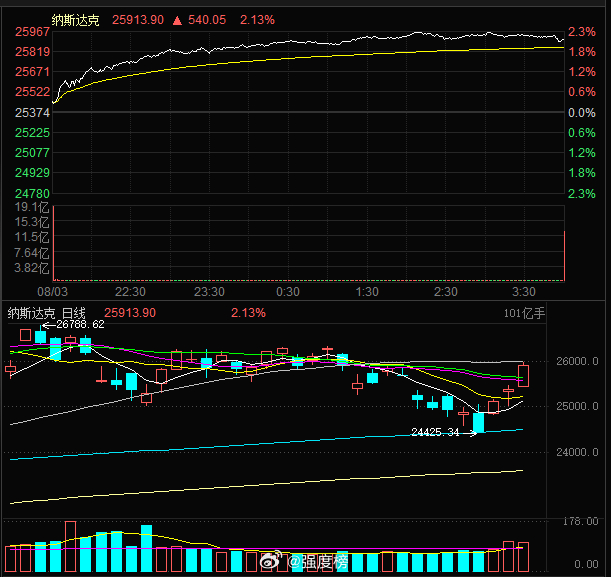Click the tall red closing volume spike
Screen dimensions: 611x577
pos(564,256)
